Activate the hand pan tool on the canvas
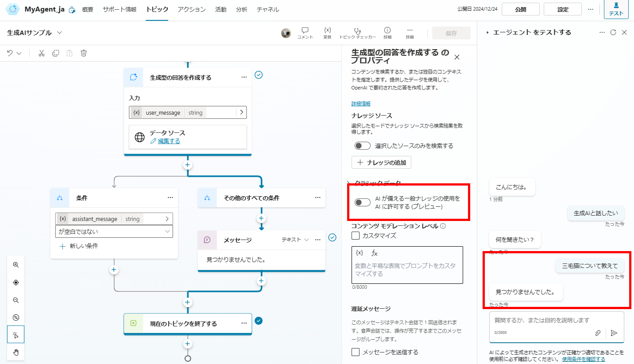 pyautogui.click(x=15, y=352)
